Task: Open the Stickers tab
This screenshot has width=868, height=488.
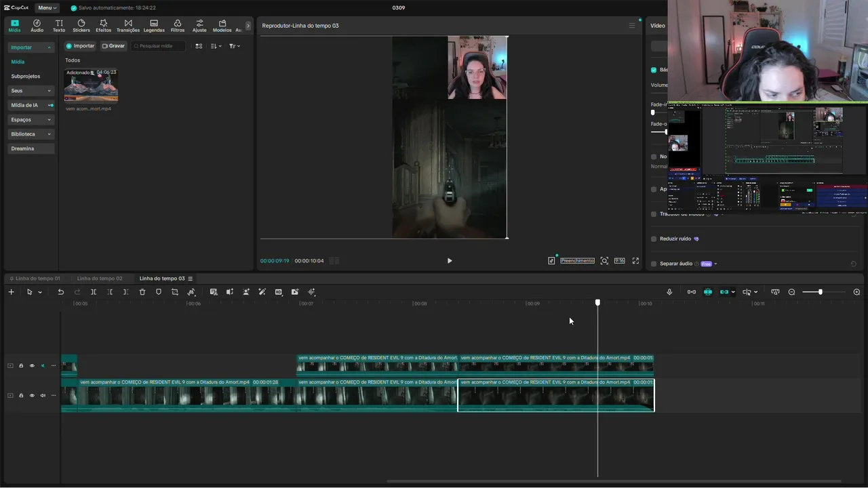Action: point(81,26)
